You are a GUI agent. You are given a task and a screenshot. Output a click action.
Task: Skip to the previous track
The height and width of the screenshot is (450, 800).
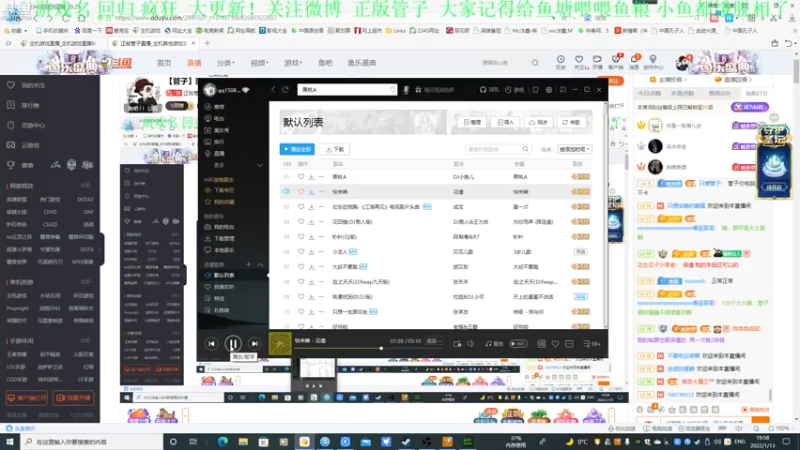(x=211, y=344)
